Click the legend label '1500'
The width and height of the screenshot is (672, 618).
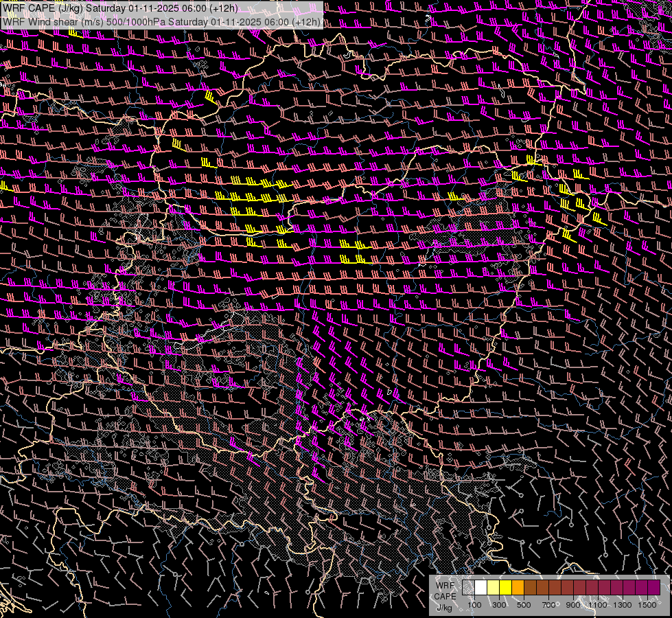click(647, 605)
